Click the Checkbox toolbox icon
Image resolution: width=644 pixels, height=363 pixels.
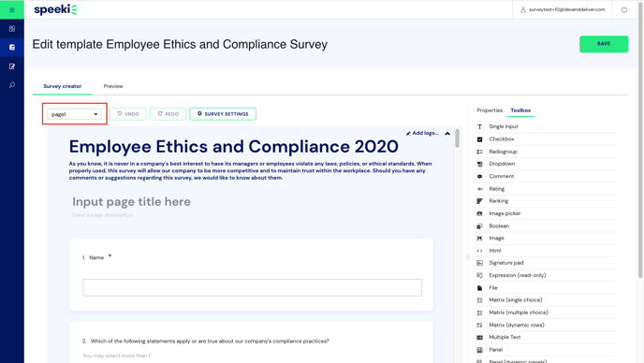coord(479,139)
